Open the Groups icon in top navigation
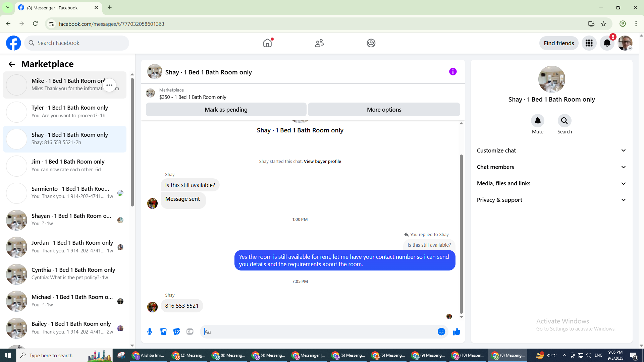 (371, 43)
